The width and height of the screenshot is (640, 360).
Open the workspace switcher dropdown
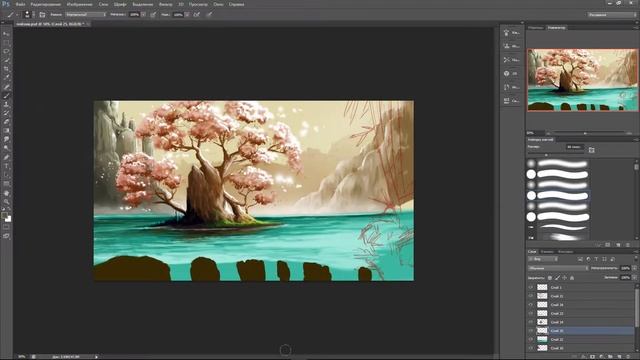click(612, 14)
